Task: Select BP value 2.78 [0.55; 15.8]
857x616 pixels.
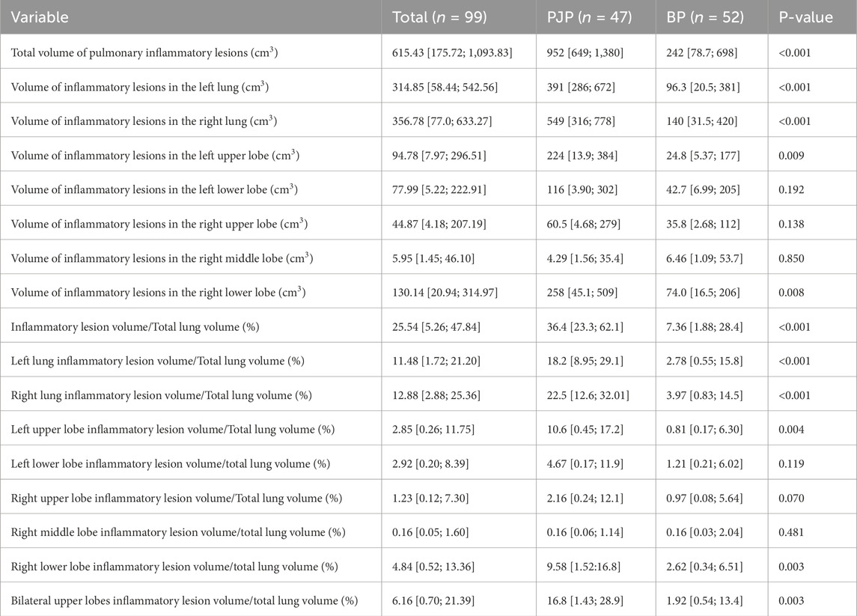Action: [703, 362]
